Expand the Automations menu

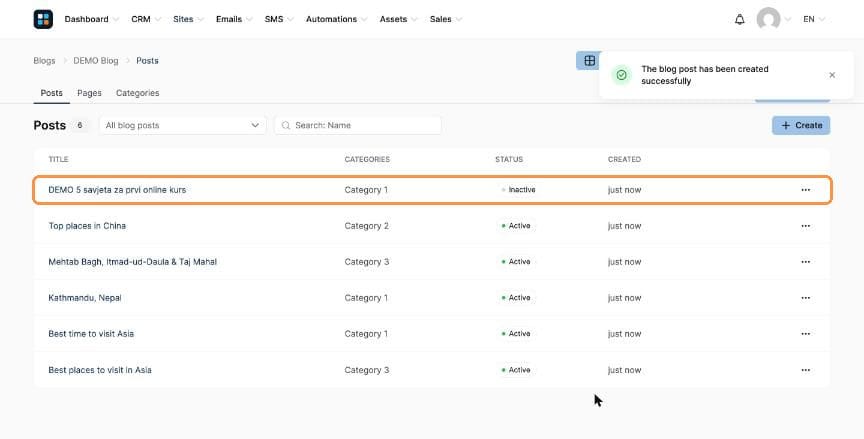point(336,19)
